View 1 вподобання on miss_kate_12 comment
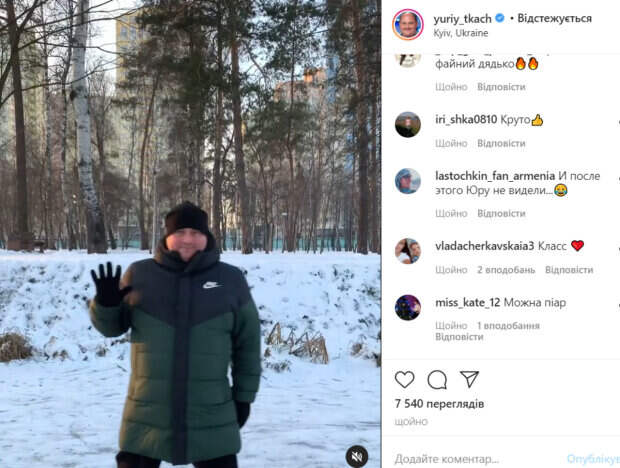The image size is (620, 468). click(508, 326)
